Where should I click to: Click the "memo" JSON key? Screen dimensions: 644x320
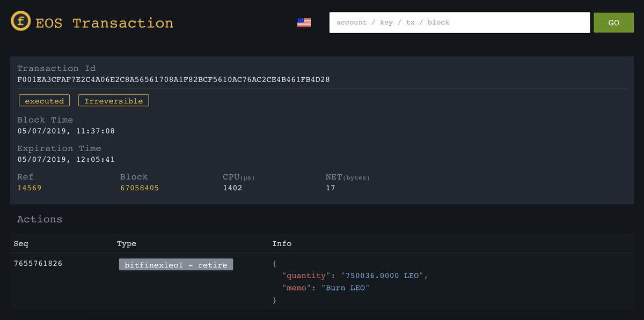(x=297, y=288)
